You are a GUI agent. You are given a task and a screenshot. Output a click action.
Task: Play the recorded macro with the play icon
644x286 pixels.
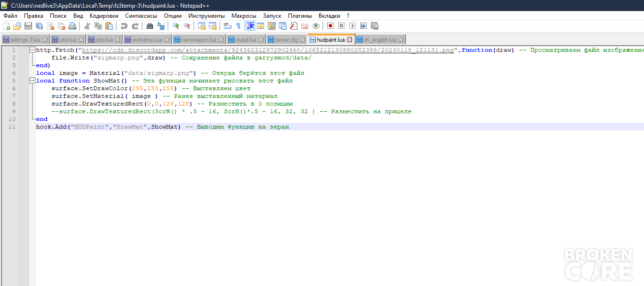(352, 26)
